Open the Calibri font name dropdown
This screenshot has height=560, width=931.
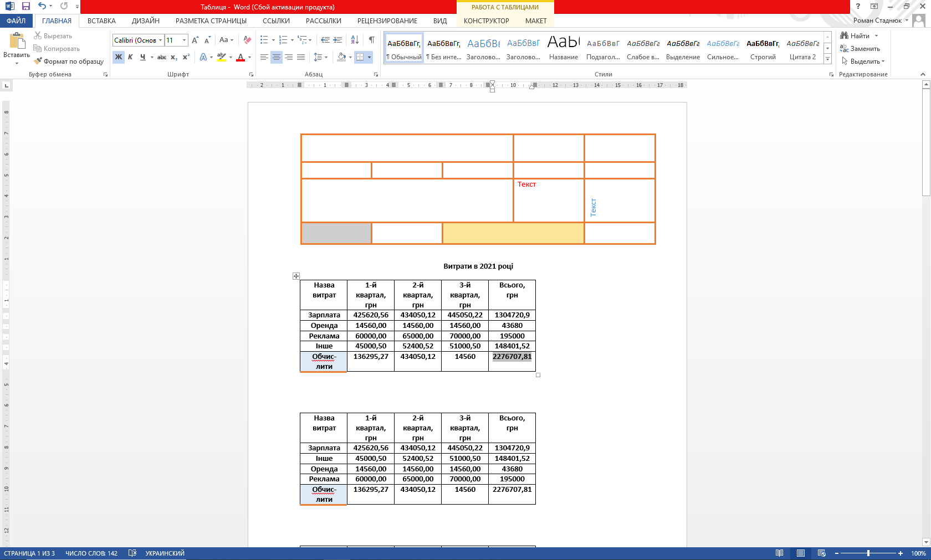tap(161, 40)
